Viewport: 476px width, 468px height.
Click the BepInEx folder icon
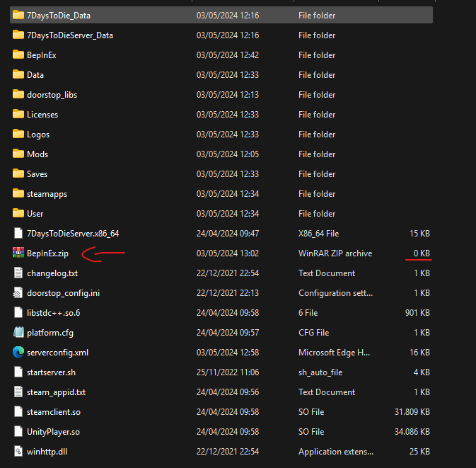18,55
